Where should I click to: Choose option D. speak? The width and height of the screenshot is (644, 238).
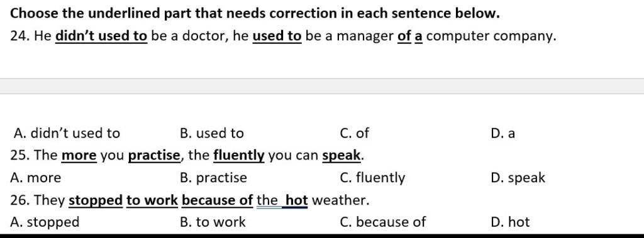[x=518, y=178]
